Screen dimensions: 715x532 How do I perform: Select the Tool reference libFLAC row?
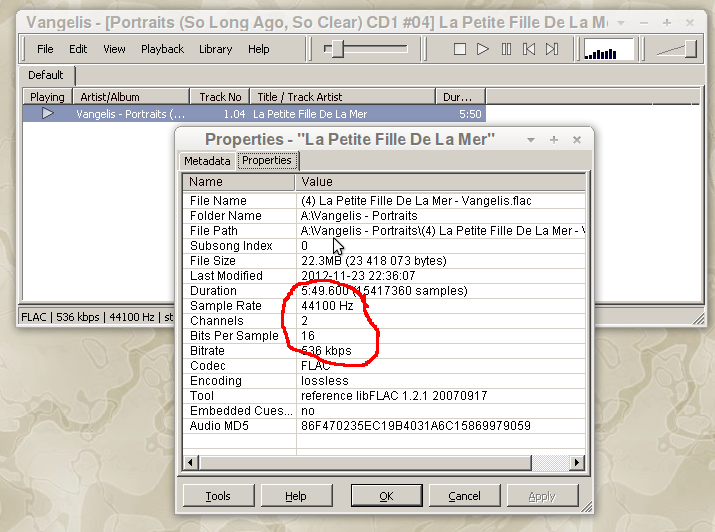(x=384, y=396)
